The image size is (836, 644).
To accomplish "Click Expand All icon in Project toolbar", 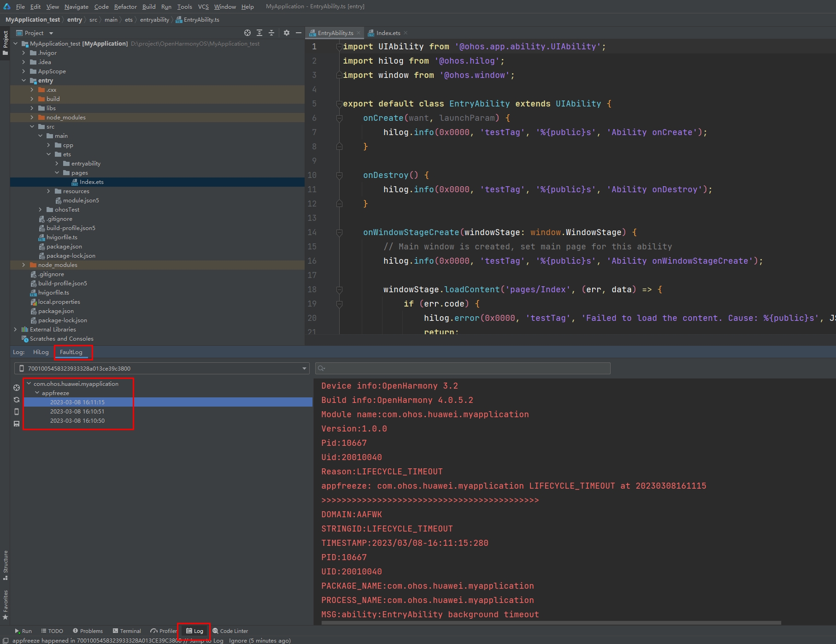I will [259, 33].
